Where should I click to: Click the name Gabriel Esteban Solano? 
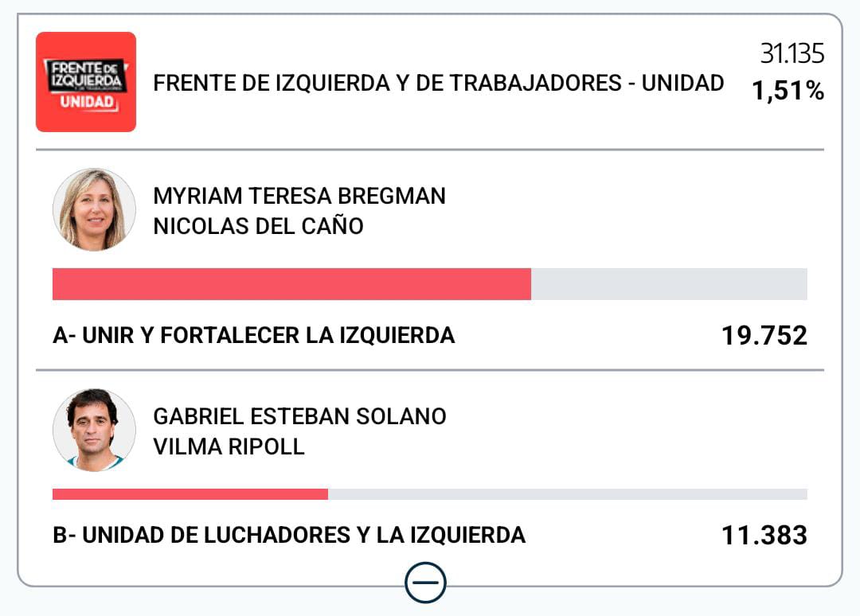click(x=299, y=416)
